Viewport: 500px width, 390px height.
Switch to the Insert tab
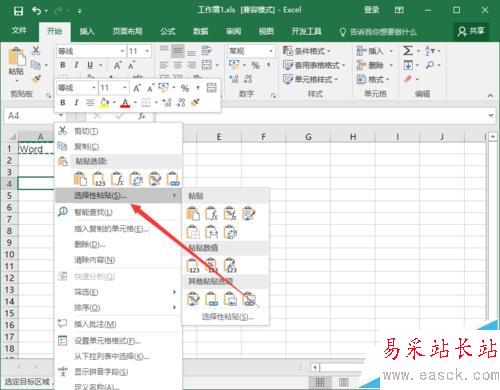point(87,31)
